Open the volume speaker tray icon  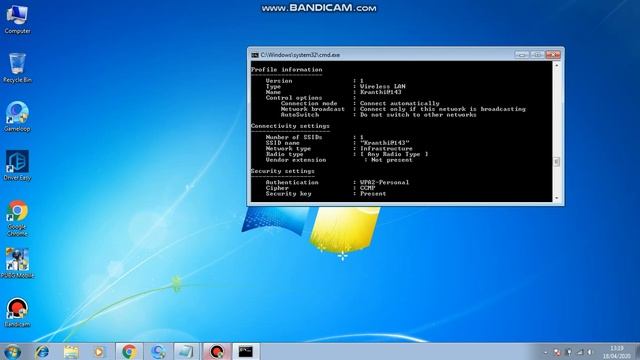click(x=590, y=352)
